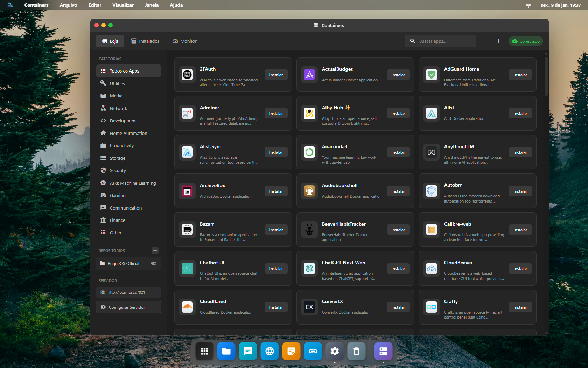Click the Conectado status badge
The image size is (588, 368).
526,41
